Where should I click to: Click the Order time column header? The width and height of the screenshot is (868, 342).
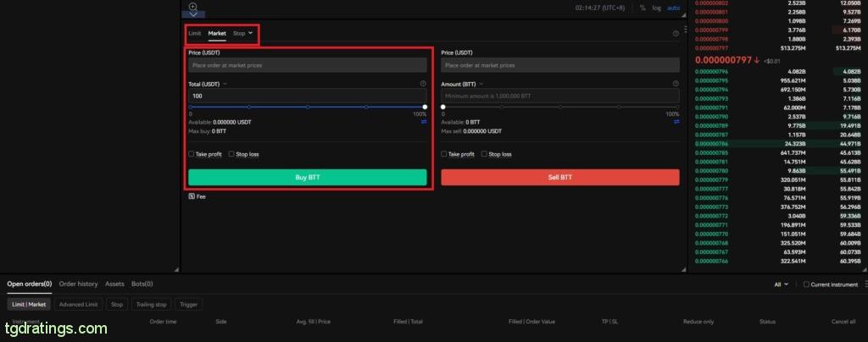pos(164,322)
